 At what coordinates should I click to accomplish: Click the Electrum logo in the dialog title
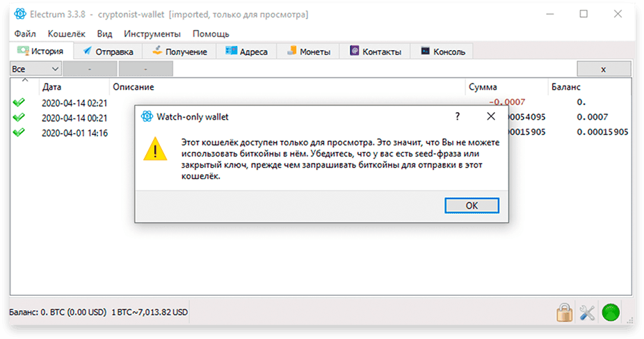tap(147, 117)
